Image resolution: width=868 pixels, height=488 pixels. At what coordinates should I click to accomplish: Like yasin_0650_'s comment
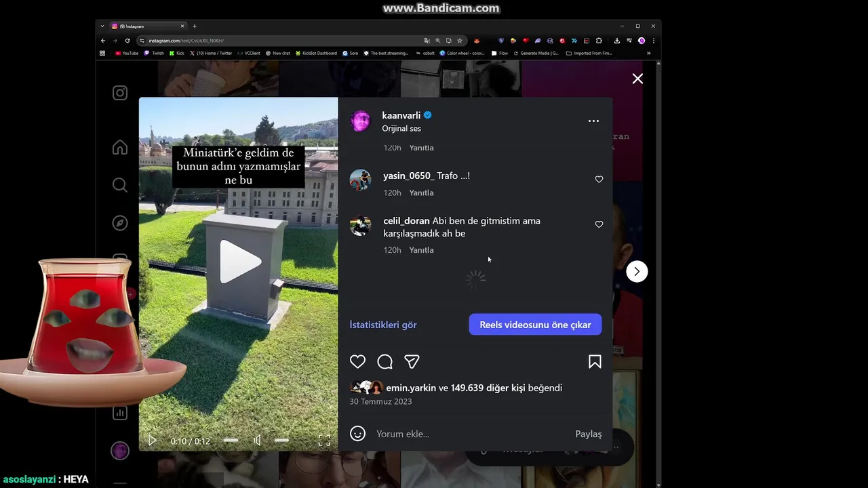pyautogui.click(x=599, y=179)
